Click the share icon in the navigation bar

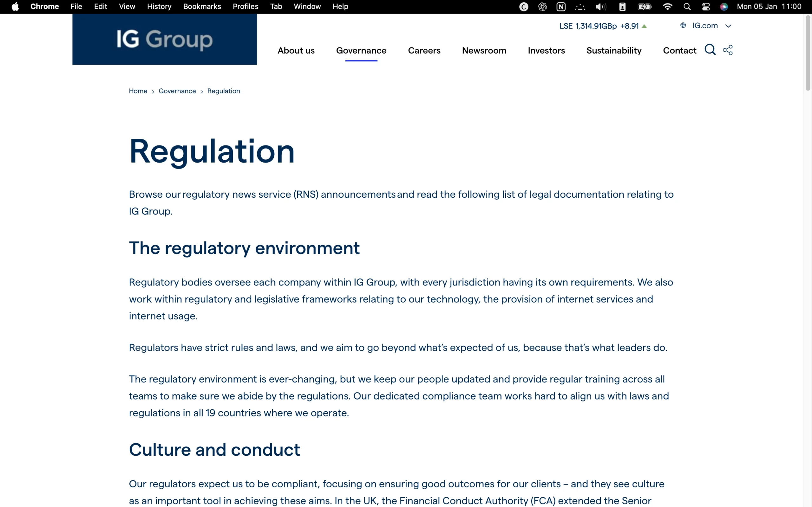tap(727, 50)
